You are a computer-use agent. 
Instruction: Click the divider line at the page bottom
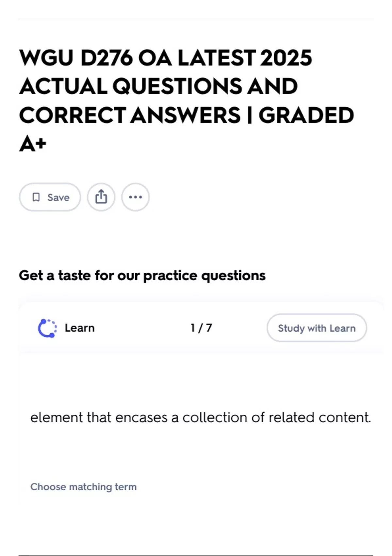(x=196, y=555)
